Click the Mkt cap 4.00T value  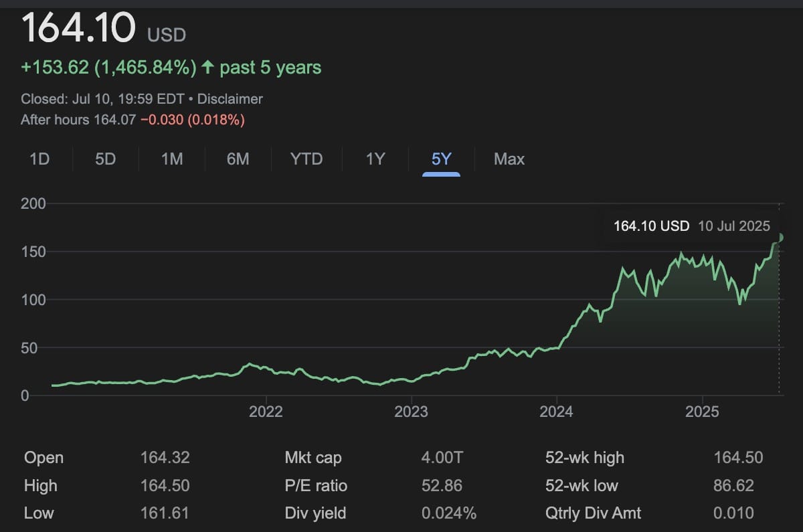tap(442, 458)
